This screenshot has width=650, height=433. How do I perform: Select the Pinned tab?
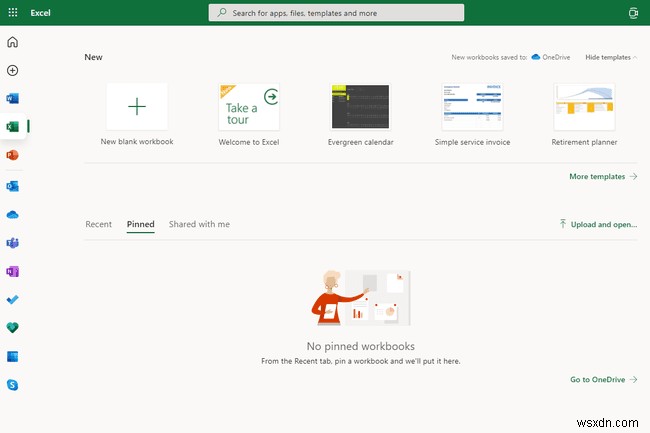pos(141,224)
